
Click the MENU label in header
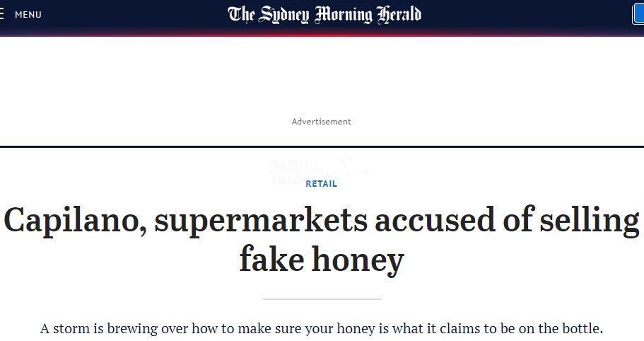pyautogui.click(x=28, y=15)
